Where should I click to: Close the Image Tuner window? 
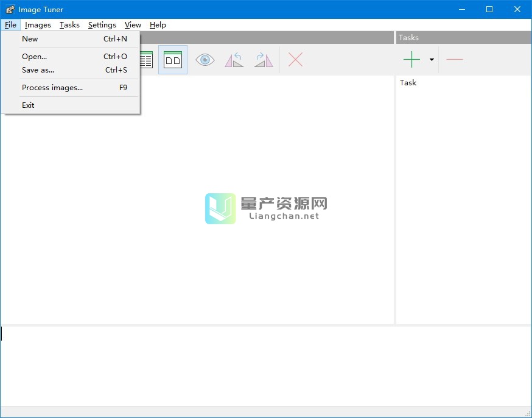click(517, 10)
